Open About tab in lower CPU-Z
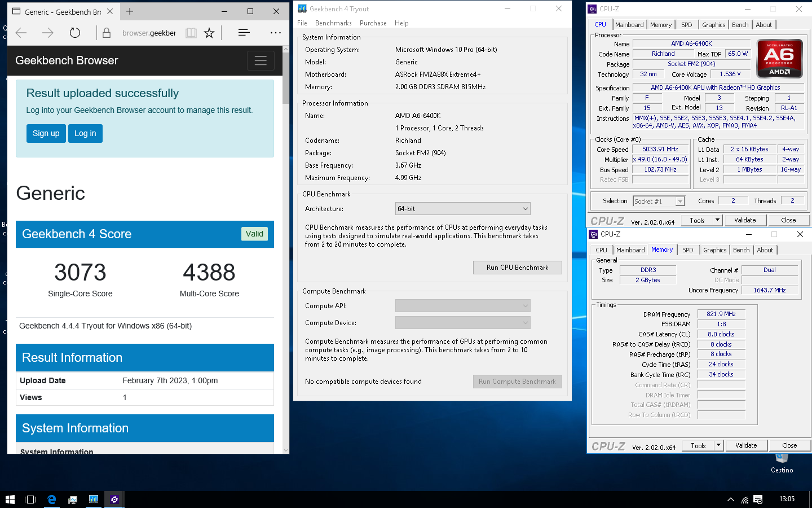The height and width of the screenshot is (508, 812). point(765,250)
